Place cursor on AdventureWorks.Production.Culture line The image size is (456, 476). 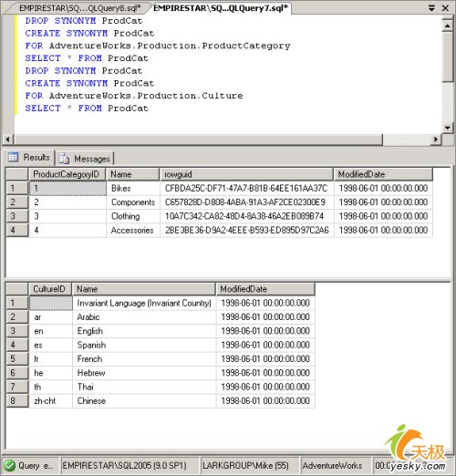134,96
